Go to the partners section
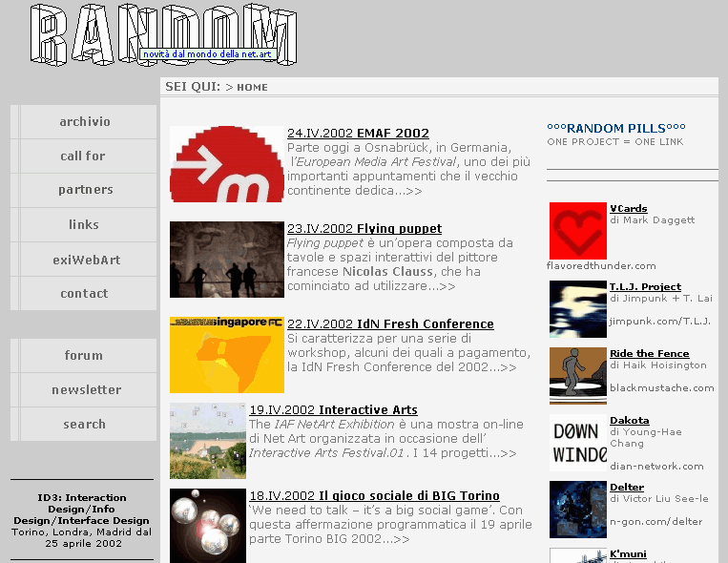This screenshot has width=728, height=563. 84,190
